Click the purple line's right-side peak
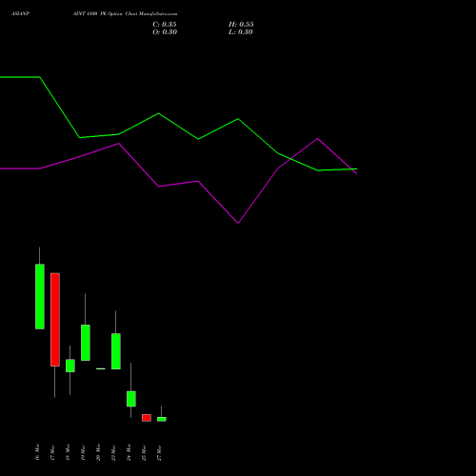Screen dimensions: 476x476 click(317, 138)
